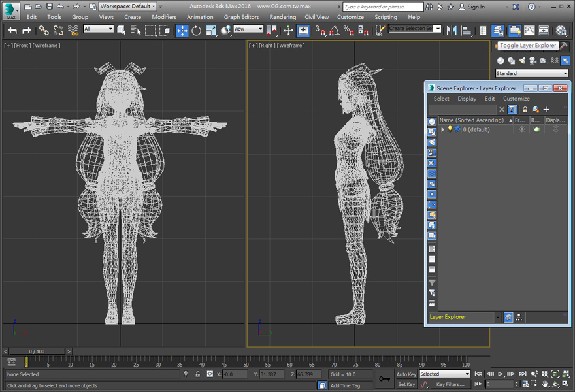The height and width of the screenshot is (392, 575).
Task: Click the Y coordinate field 31.387
Action: click(272, 374)
